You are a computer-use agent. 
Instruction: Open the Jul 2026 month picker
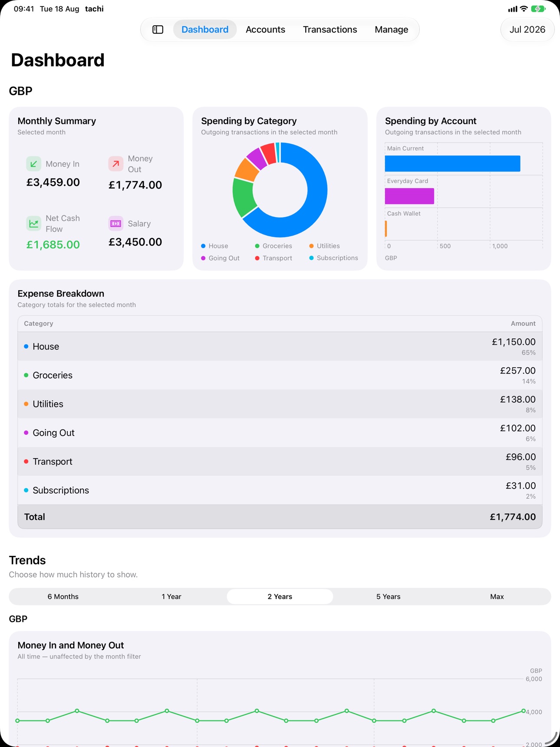[x=527, y=30]
